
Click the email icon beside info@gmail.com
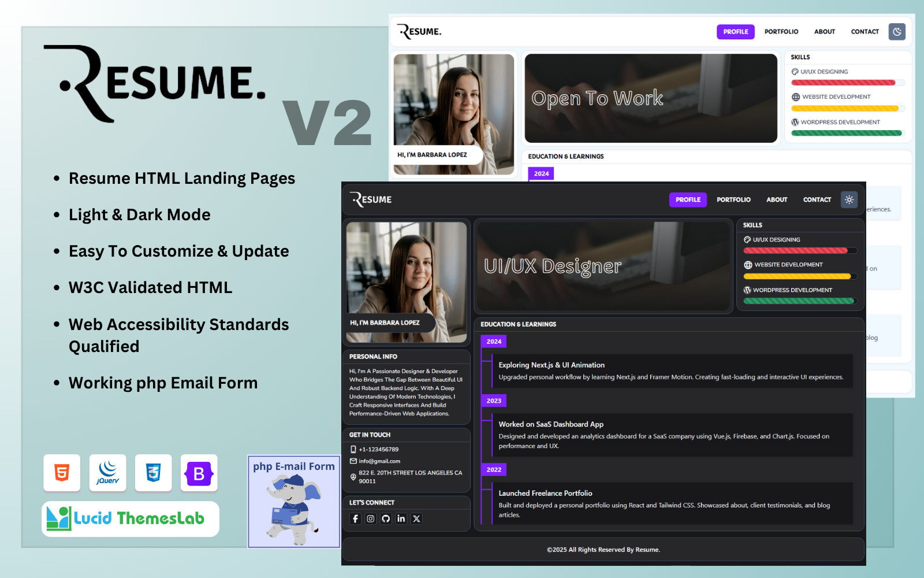[x=353, y=461]
